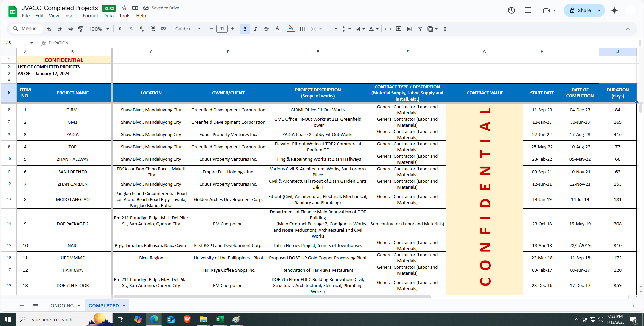Toggle bold formatting

pos(245,29)
